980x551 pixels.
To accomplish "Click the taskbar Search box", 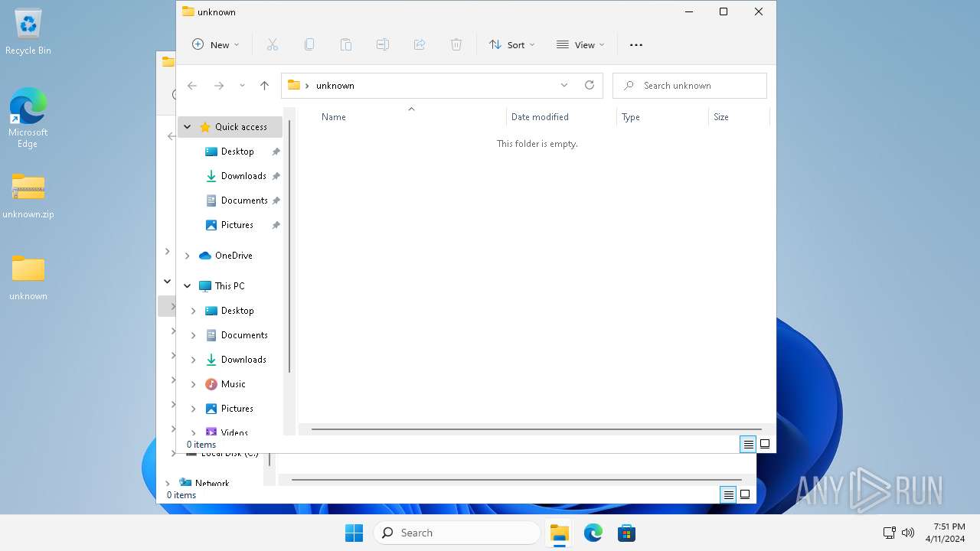I will 457,533.
